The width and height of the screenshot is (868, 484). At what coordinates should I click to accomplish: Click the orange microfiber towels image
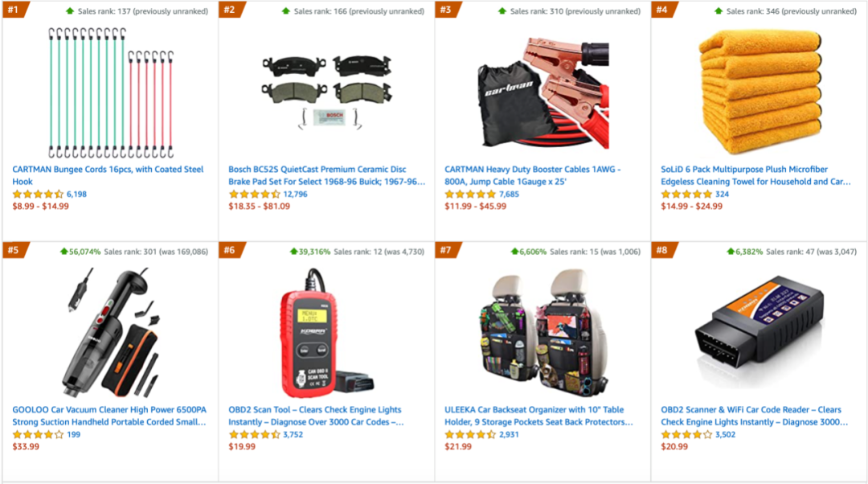tap(759, 92)
